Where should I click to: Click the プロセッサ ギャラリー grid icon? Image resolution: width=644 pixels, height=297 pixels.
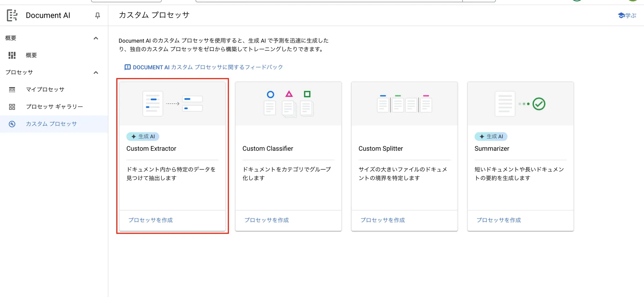tap(12, 107)
